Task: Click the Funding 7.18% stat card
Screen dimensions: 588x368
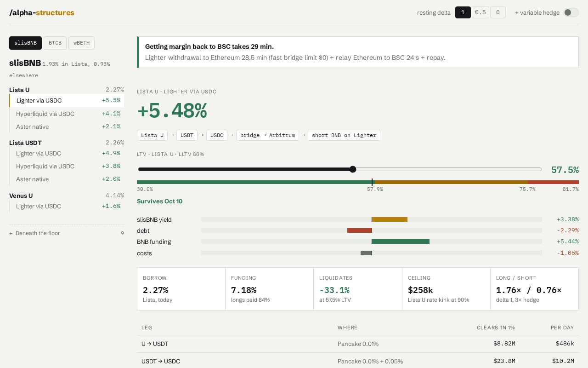Action: [269, 289]
